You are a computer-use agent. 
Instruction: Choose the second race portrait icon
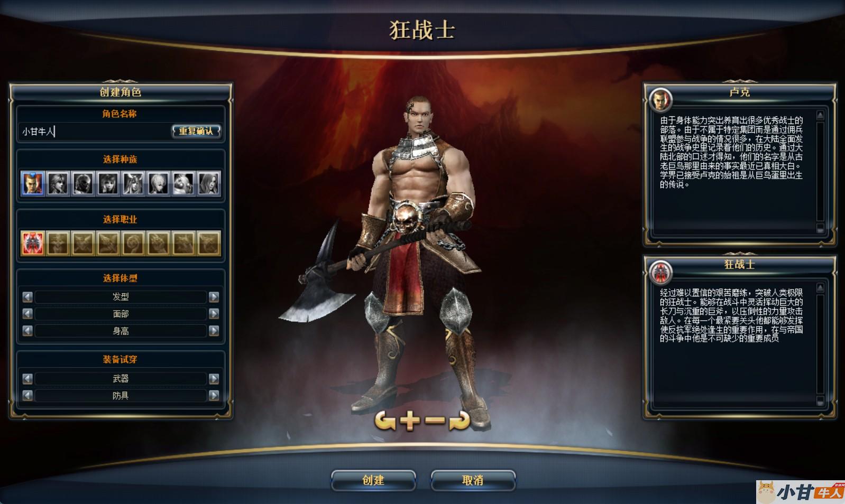tap(58, 183)
